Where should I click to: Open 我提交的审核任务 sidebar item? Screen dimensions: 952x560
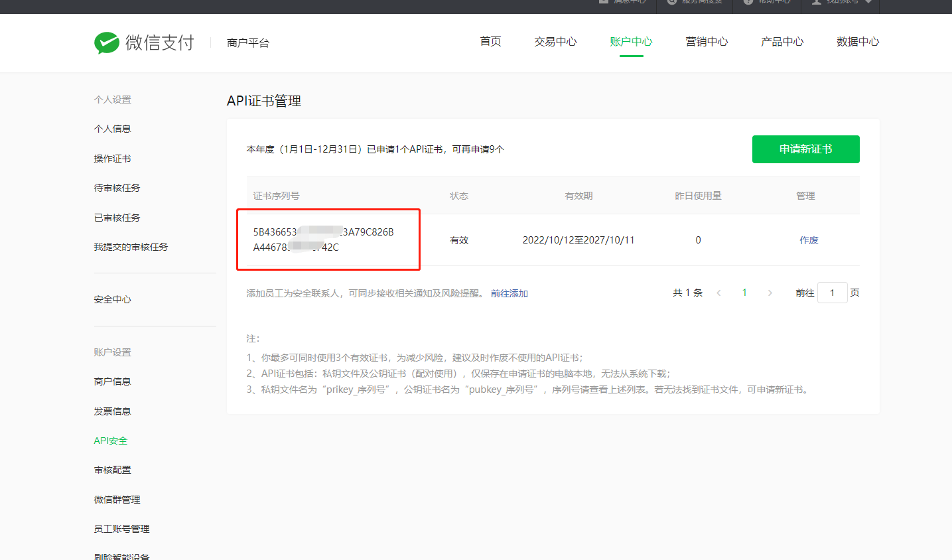pyautogui.click(x=131, y=247)
